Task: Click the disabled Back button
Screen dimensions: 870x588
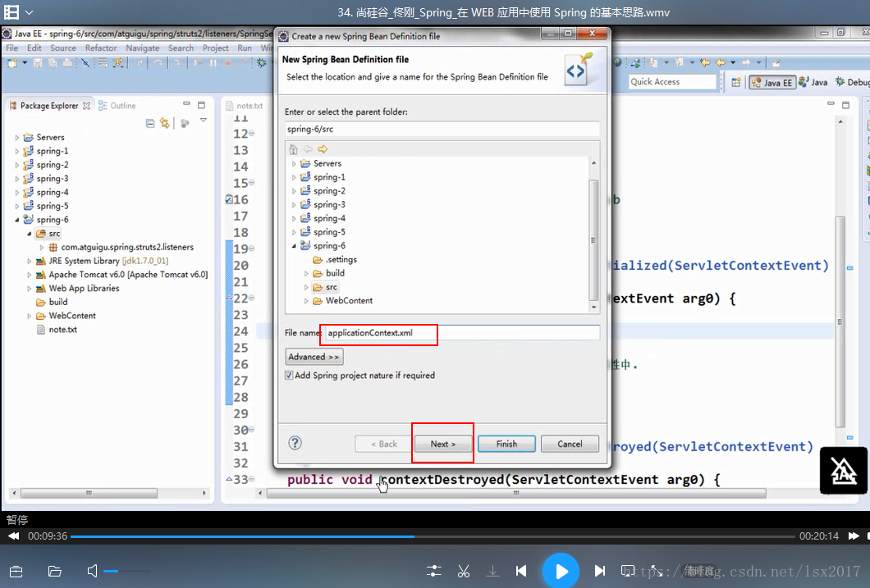Action: click(x=384, y=444)
